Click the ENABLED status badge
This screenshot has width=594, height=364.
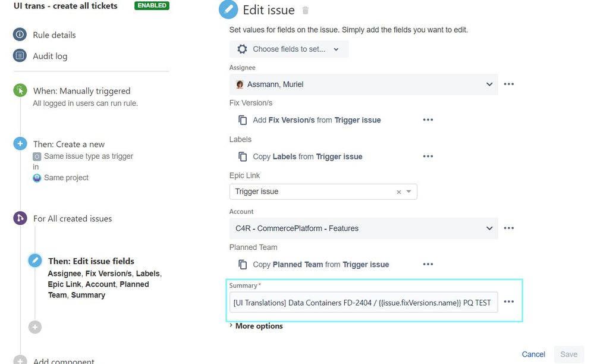pos(152,5)
